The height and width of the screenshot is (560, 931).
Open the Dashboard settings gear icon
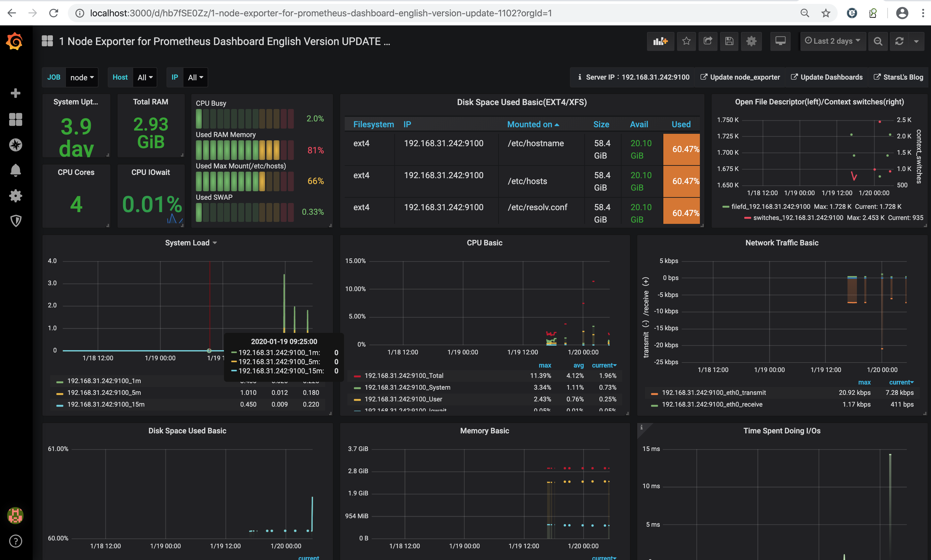pyautogui.click(x=752, y=41)
